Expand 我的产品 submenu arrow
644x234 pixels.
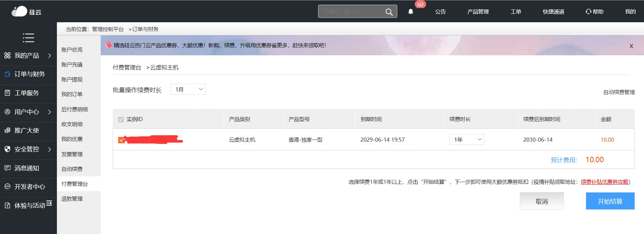pyautogui.click(x=49, y=55)
